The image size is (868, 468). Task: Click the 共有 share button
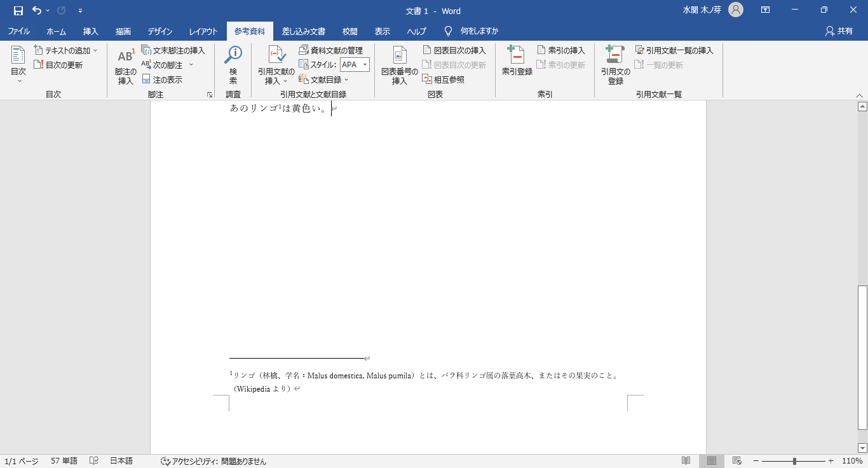pyautogui.click(x=839, y=31)
